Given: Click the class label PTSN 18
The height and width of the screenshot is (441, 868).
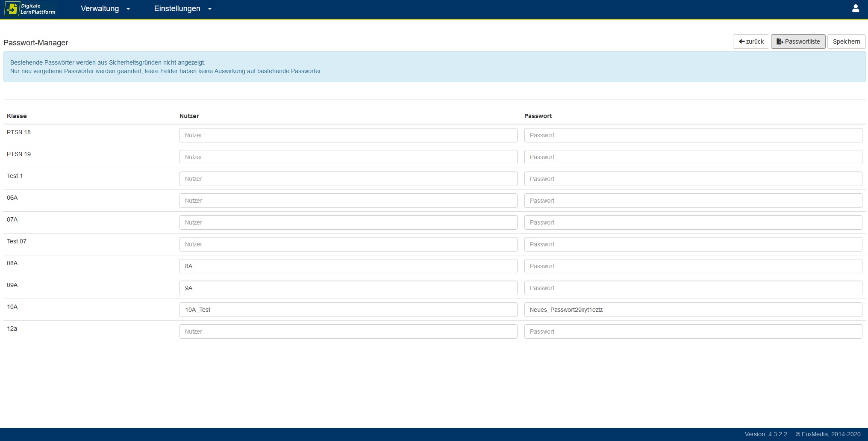Looking at the screenshot, I should pos(19,132).
